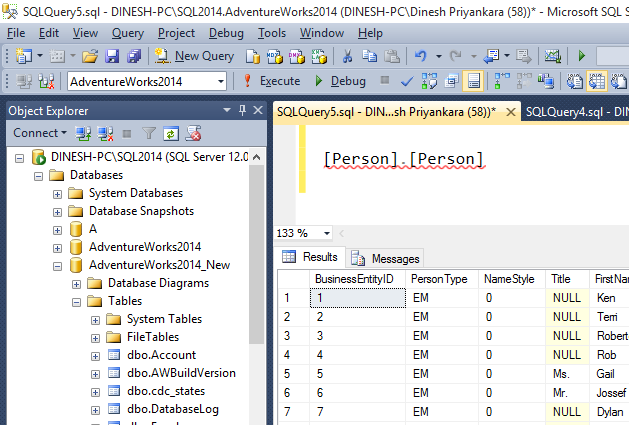Image resolution: width=629 pixels, height=425 pixels.
Task: Open the AdventureWorks2014 database dropdown
Action: [221, 81]
